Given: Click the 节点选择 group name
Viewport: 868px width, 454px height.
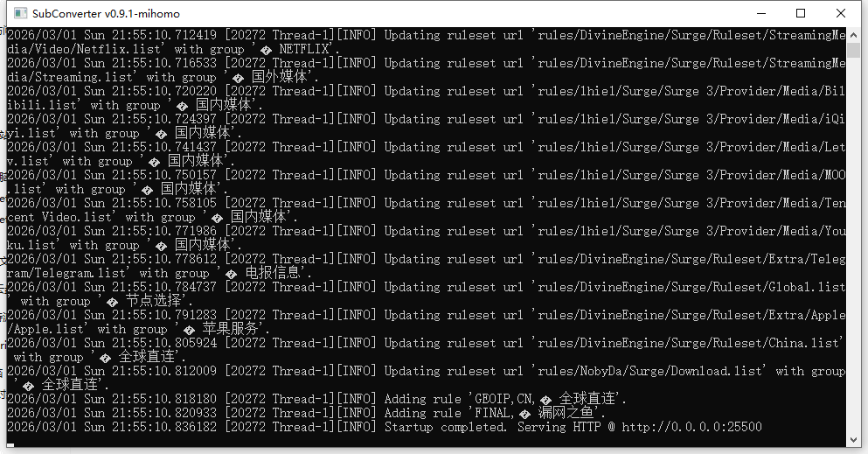Looking at the screenshot, I should tap(153, 301).
